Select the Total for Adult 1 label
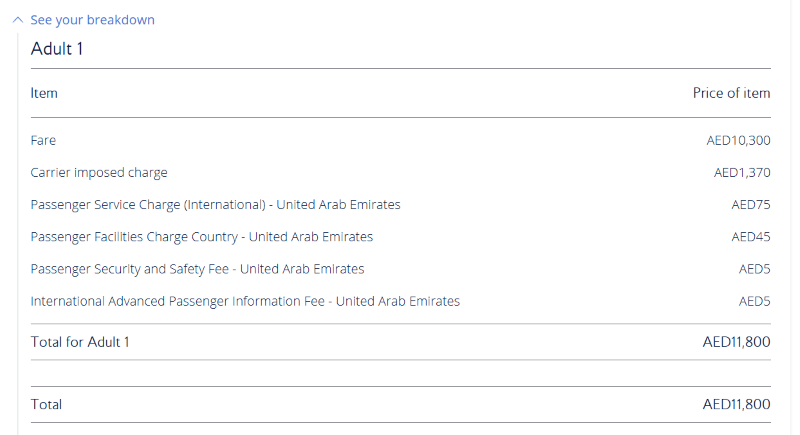This screenshot has height=435, width=800. click(80, 342)
